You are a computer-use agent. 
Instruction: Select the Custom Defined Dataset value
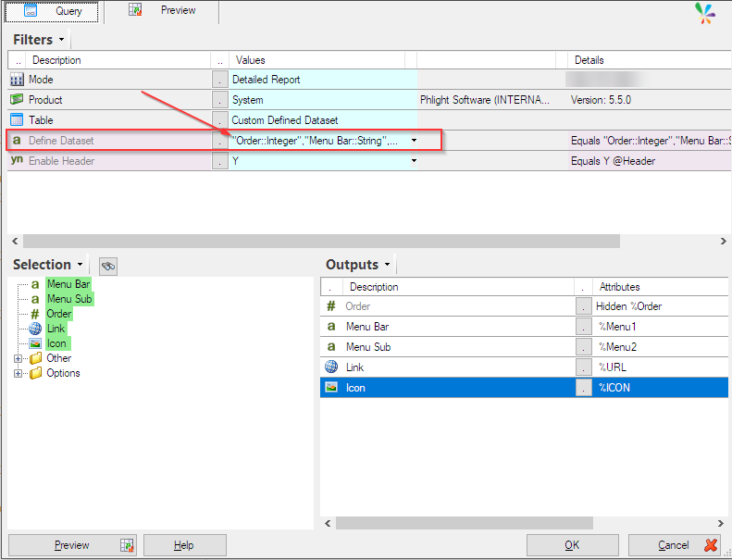(x=323, y=120)
